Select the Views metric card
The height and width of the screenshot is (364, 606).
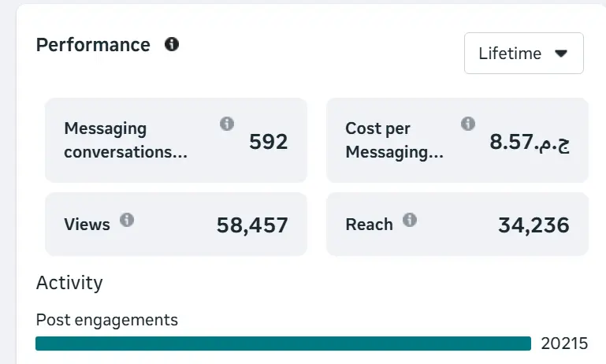click(176, 225)
